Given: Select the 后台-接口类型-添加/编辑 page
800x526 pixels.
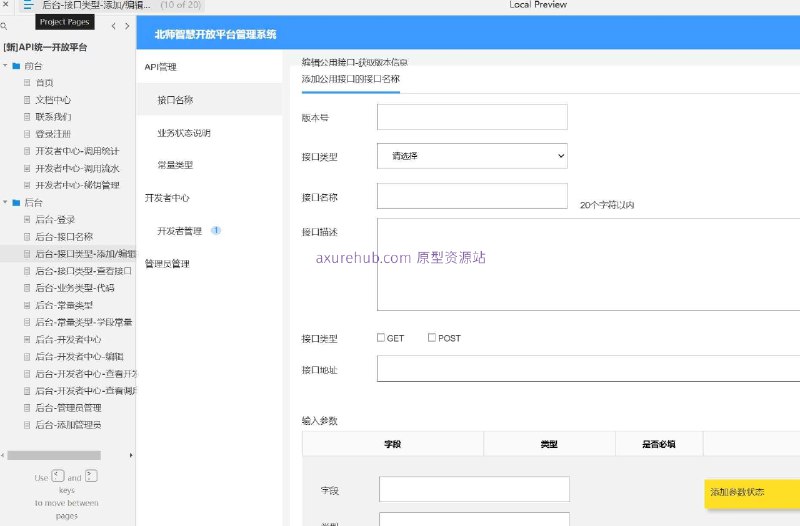Looking at the screenshot, I should coord(85,254).
